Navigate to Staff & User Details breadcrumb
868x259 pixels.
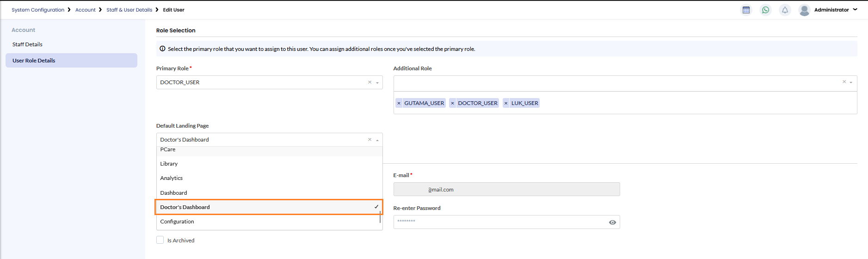click(129, 10)
